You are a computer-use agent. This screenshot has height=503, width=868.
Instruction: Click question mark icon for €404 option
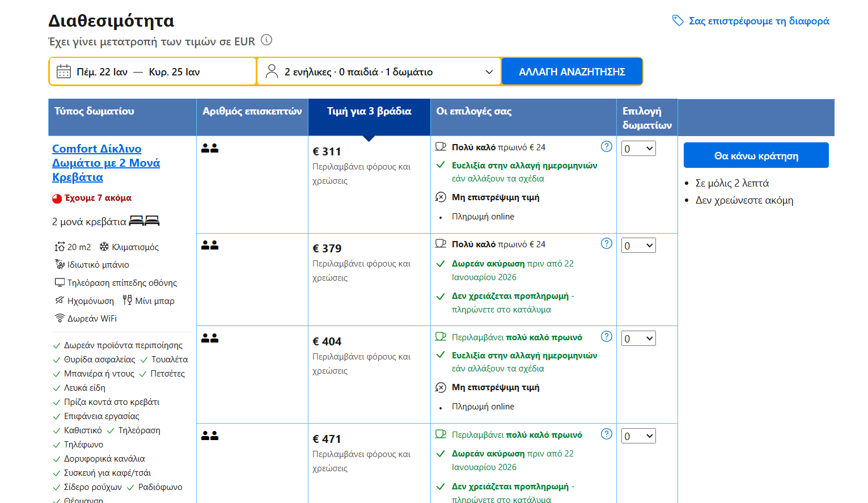click(x=606, y=337)
